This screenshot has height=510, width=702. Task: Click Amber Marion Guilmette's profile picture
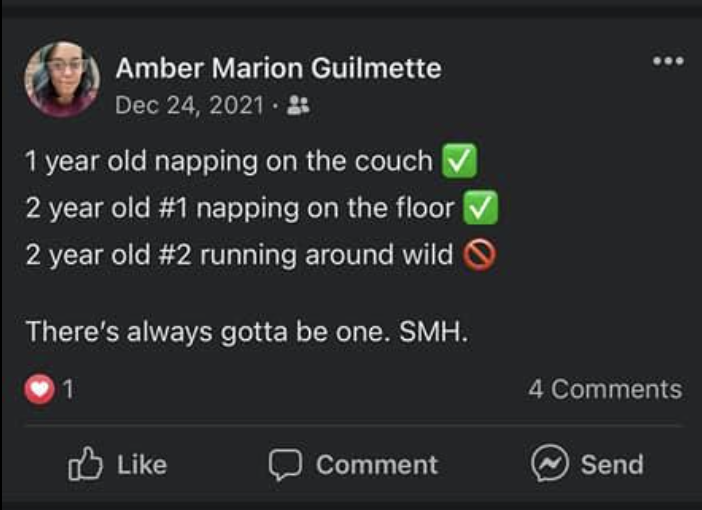tap(62, 80)
